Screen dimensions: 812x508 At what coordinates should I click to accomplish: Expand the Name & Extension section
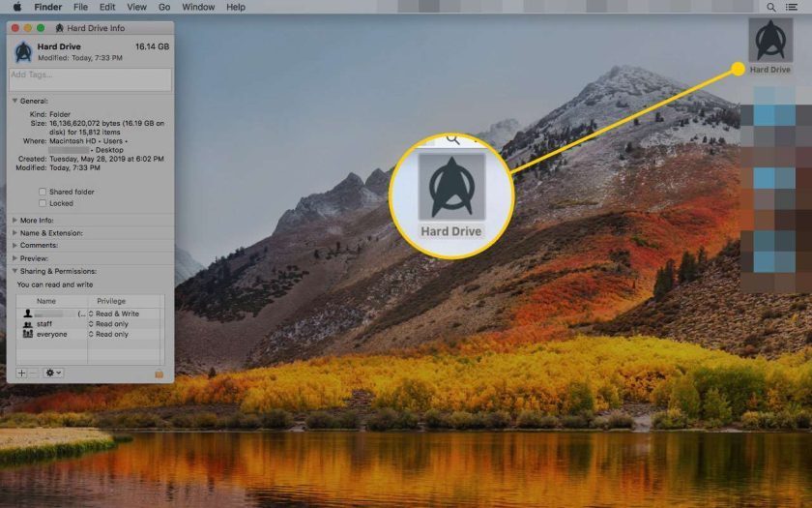15,233
